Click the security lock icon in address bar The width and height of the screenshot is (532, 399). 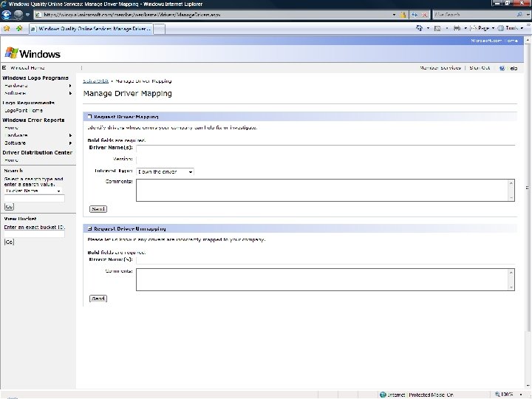[403, 15]
